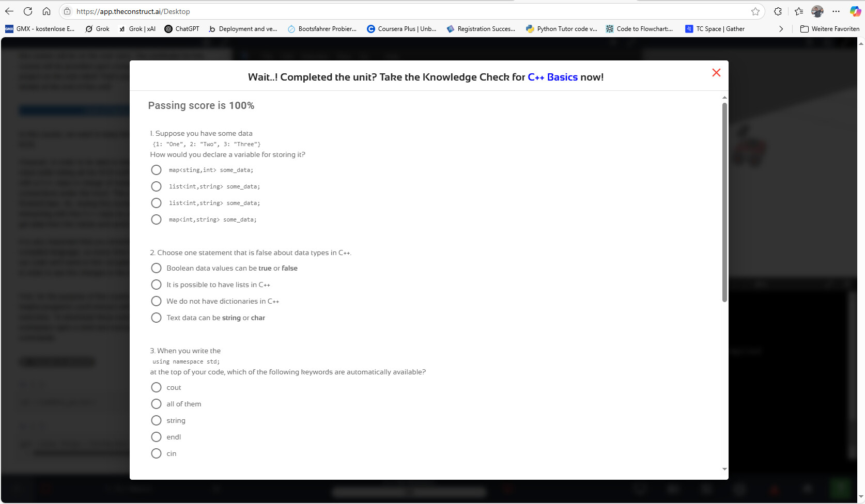865x504 pixels.
Task: Open the Weitere Favoriten folder
Action: [x=830, y=29]
